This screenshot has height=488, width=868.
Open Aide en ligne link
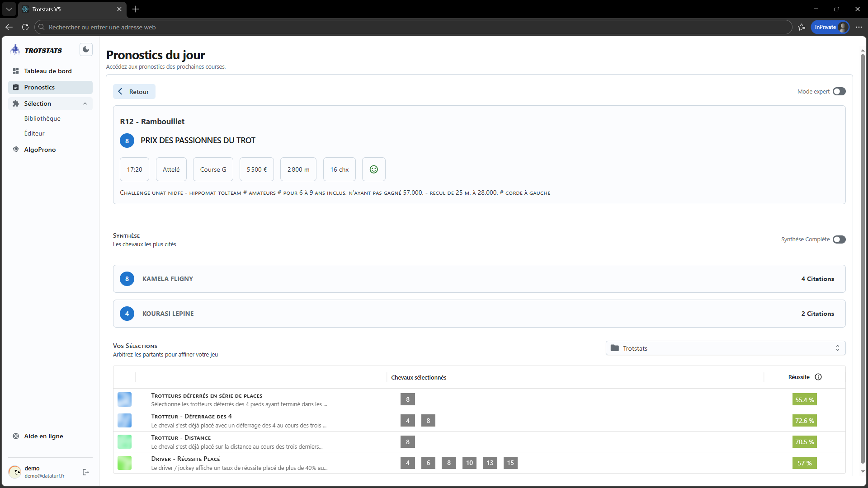pos(43,436)
